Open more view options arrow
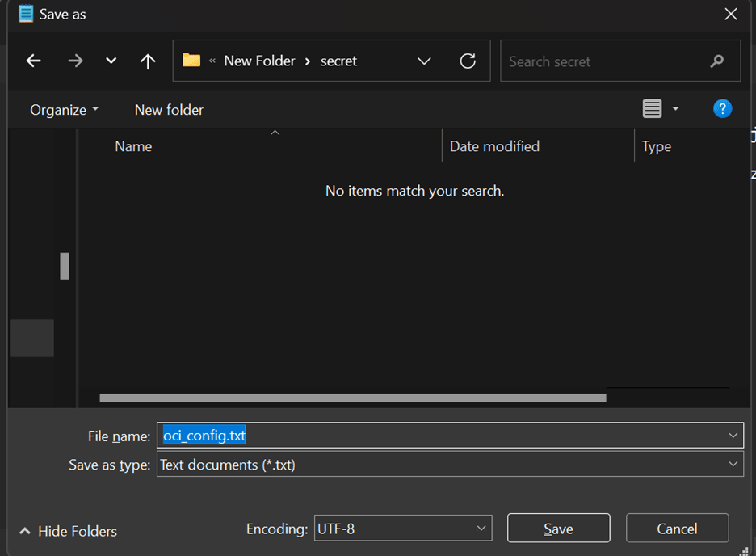Viewport: 756px width, 556px height. pyautogui.click(x=675, y=109)
